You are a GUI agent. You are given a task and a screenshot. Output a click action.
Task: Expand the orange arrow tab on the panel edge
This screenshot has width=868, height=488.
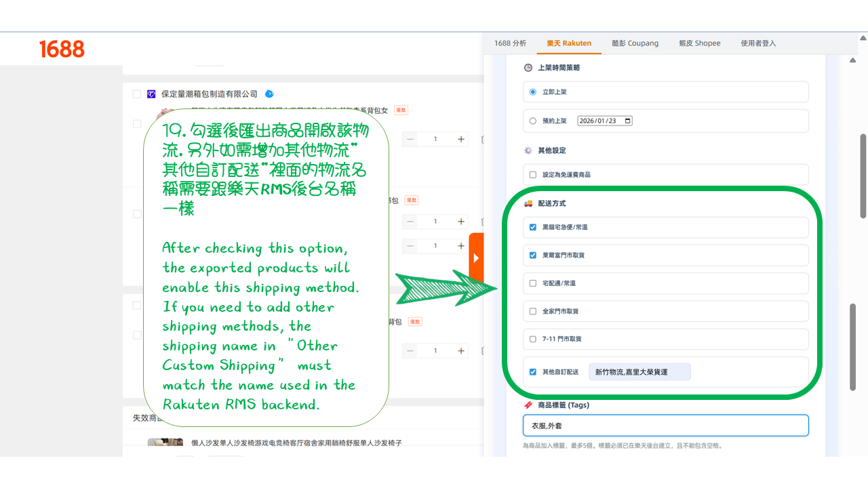coord(477,258)
